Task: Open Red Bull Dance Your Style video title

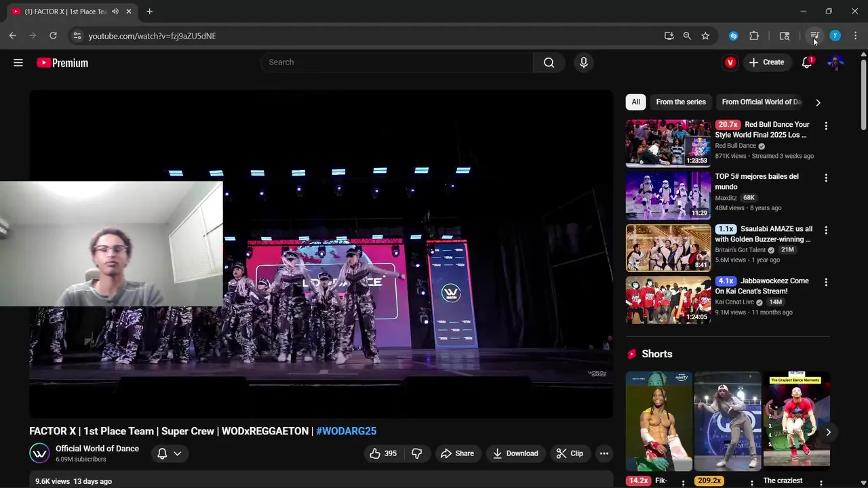Action: point(762,129)
